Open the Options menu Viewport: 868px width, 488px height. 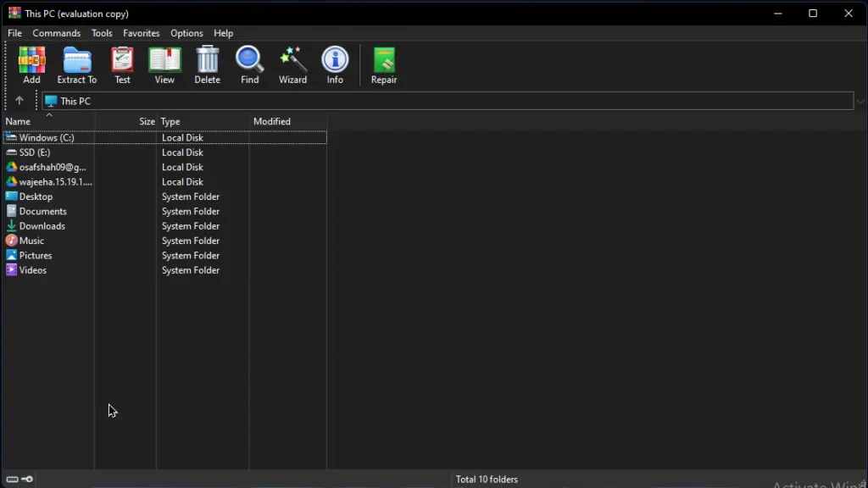[186, 33]
